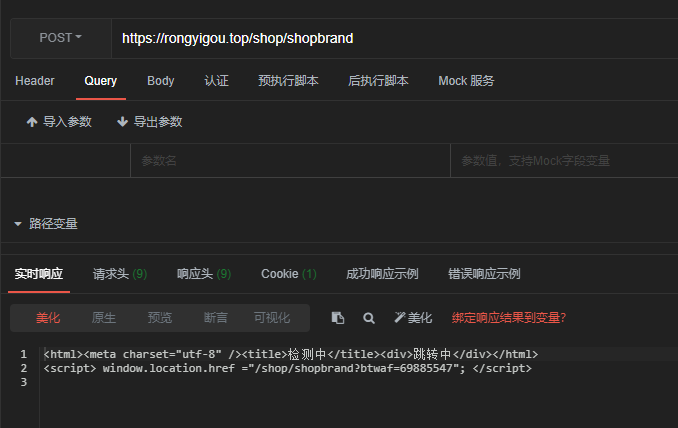Image resolution: width=678 pixels, height=428 pixels.
Task: Open the Mock 服务 tab
Action: [466, 81]
